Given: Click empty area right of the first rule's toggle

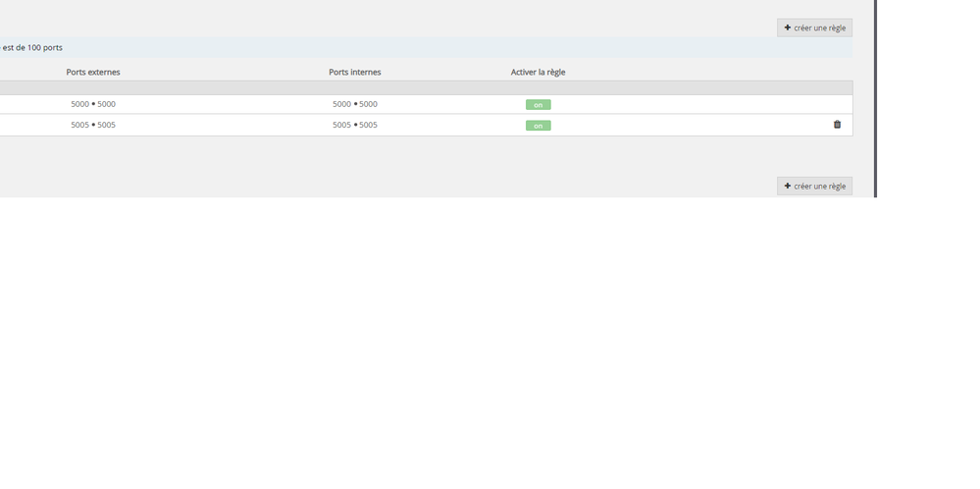Looking at the screenshot, I should tap(687, 104).
